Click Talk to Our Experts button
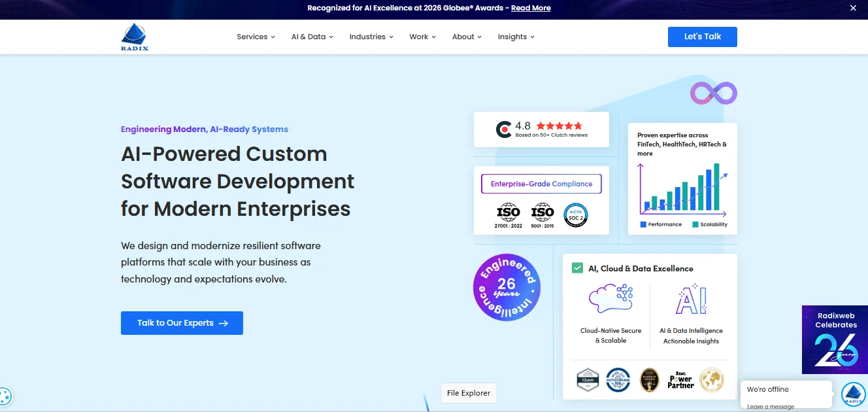The width and height of the screenshot is (868, 412). (182, 323)
